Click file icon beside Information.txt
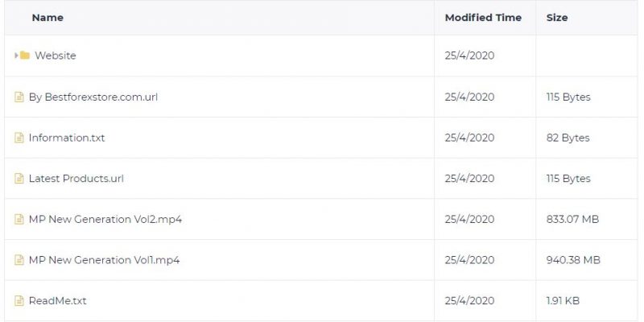The image size is (644, 322). point(19,138)
